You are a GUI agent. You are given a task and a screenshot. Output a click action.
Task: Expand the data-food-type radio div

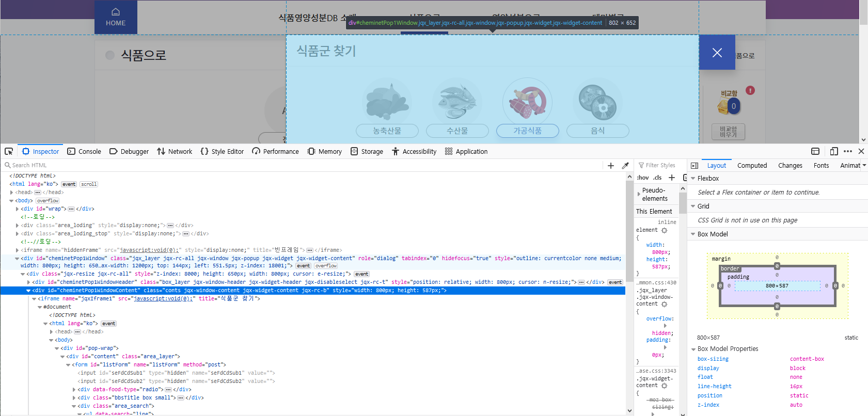coord(74,390)
